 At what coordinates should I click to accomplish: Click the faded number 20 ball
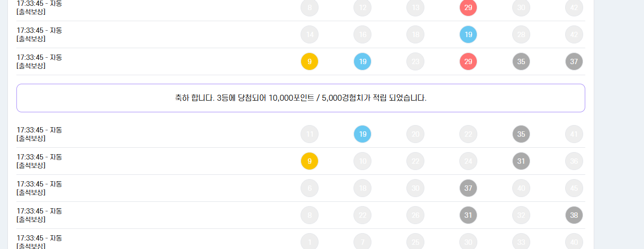coord(415,134)
